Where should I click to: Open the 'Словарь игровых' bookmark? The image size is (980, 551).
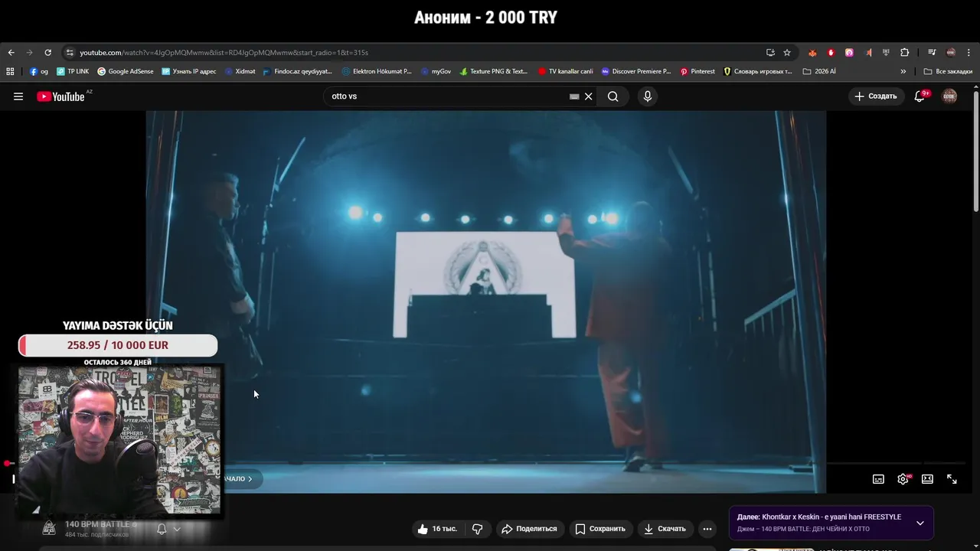(758, 71)
